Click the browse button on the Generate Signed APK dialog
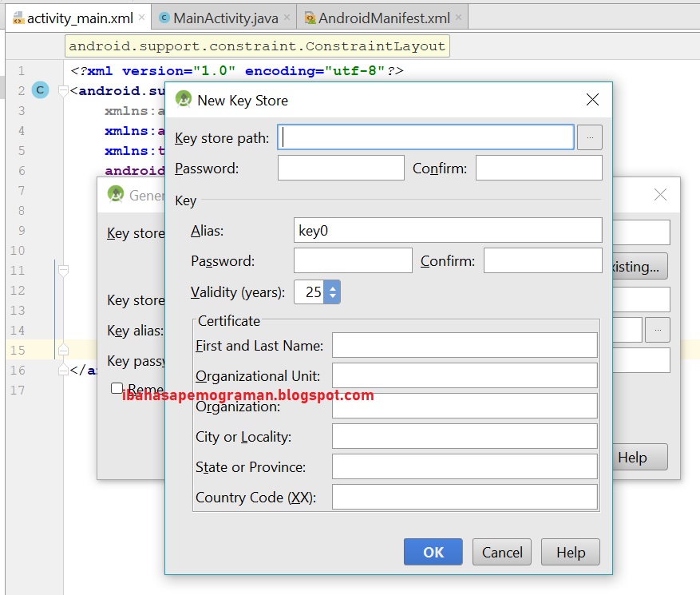 (x=657, y=329)
